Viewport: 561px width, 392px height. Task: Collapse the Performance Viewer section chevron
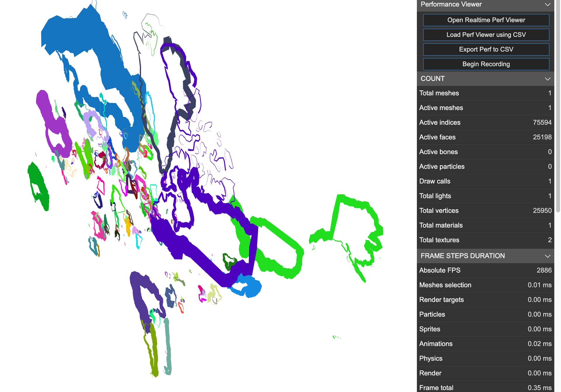(x=548, y=5)
